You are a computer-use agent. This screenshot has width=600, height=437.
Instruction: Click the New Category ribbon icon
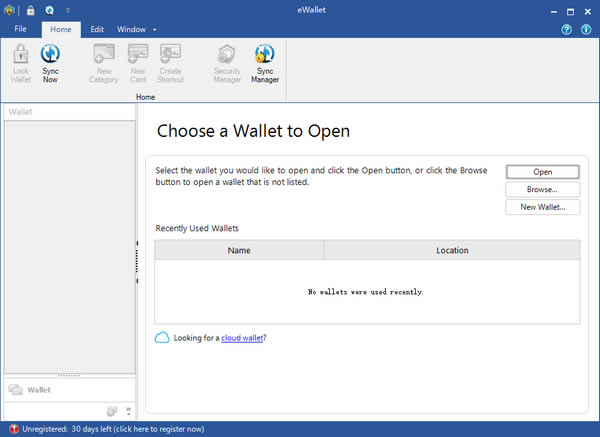point(103,63)
